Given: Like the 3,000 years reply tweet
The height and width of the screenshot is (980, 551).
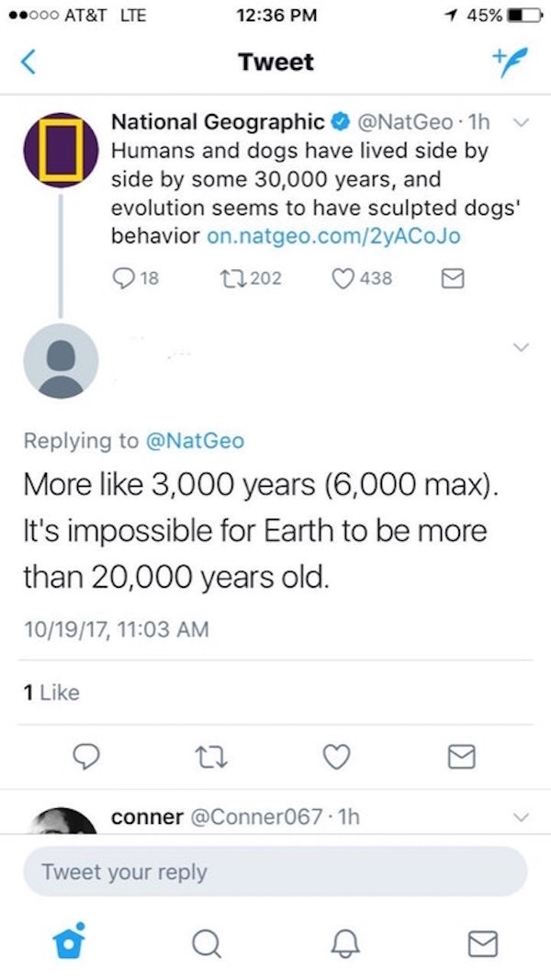Looking at the screenshot, I should pos(338,758).
